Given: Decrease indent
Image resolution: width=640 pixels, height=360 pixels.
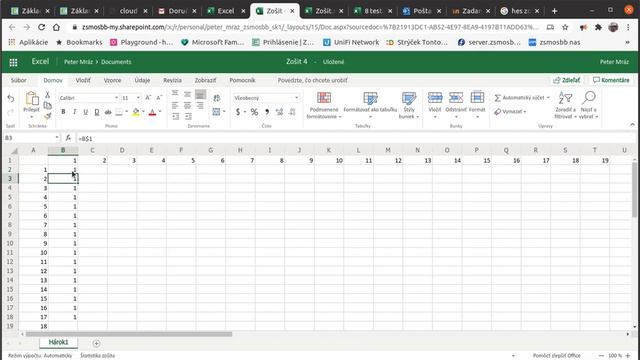Looking at the screenshot, I should [176, 117].
